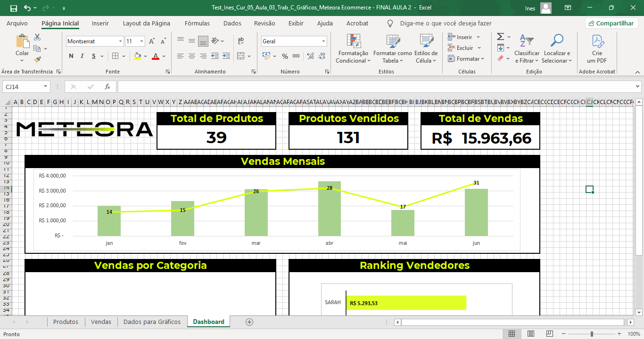Click in the formula bar input
The width and height of the screenshot is (644, 339).
coord(376,87)
